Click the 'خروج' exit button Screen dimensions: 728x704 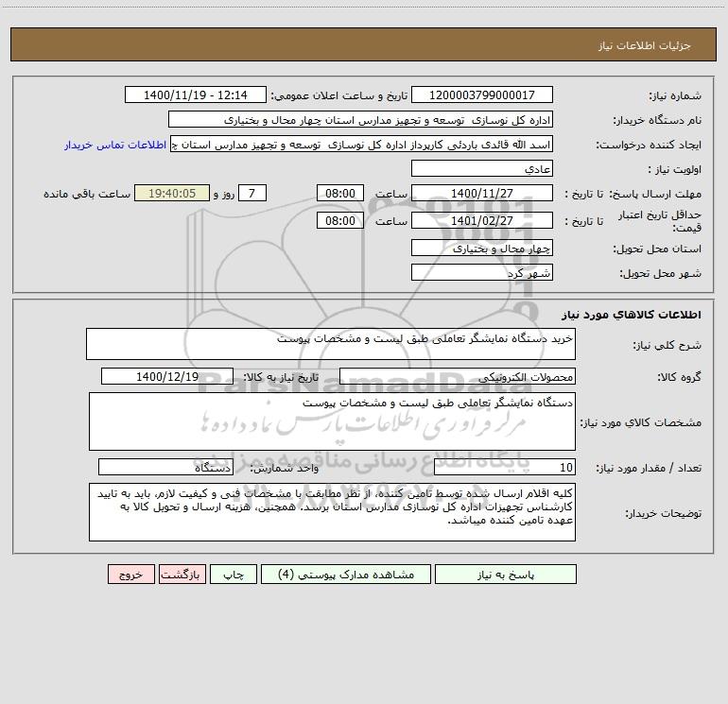tap(130, 575)
